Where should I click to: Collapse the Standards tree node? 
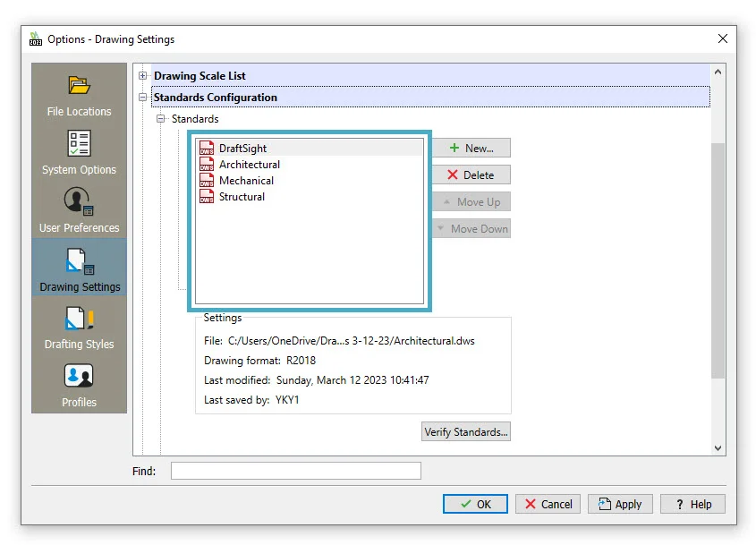click(161, 119)
